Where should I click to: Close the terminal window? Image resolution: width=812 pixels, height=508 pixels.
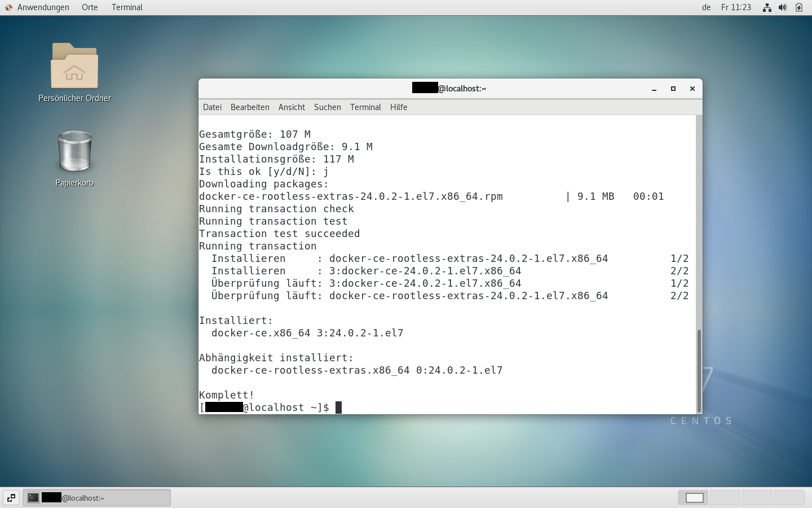pyautogui.click(x=692, y=89)
